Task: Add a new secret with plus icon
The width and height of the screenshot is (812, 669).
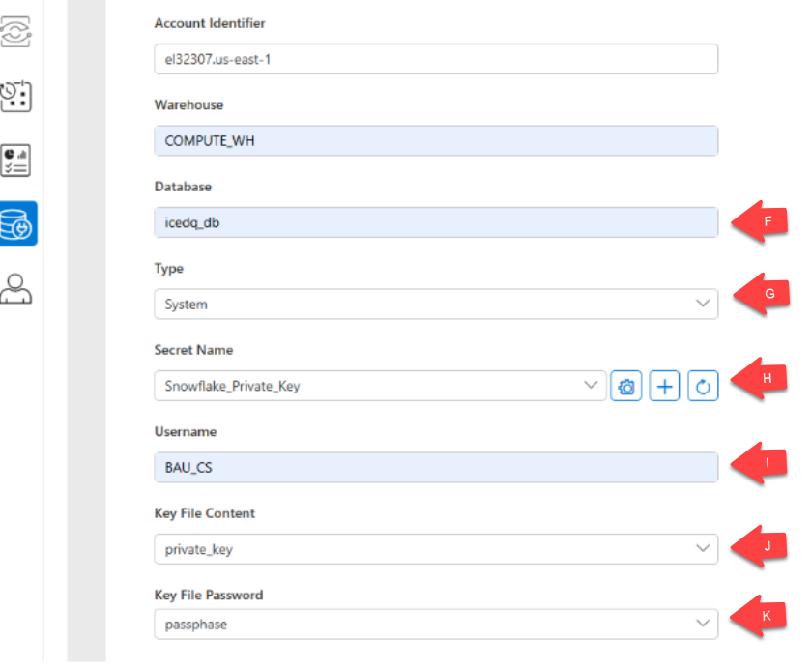Action: (x=664, y=385)
